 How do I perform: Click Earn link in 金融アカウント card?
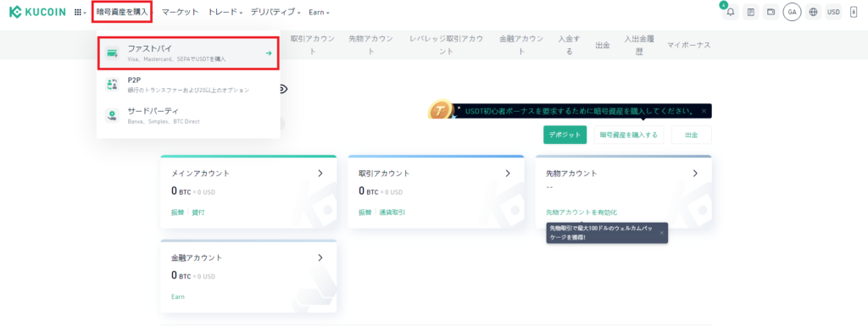click(x=178, y=296)
